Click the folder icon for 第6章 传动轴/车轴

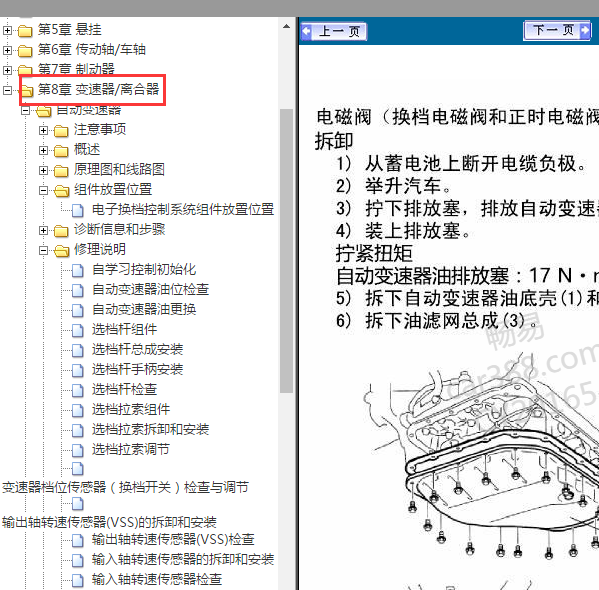point(25,50)
